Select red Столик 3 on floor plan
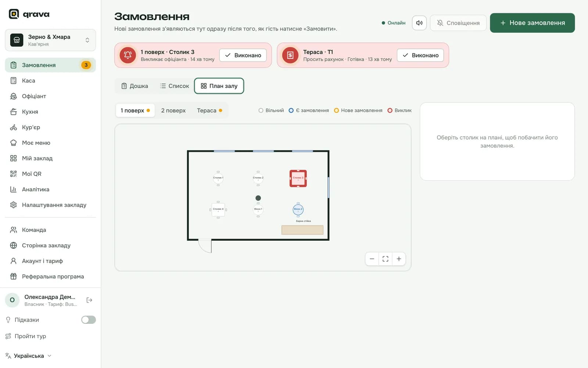588x368 pixels. click(298, 178)
